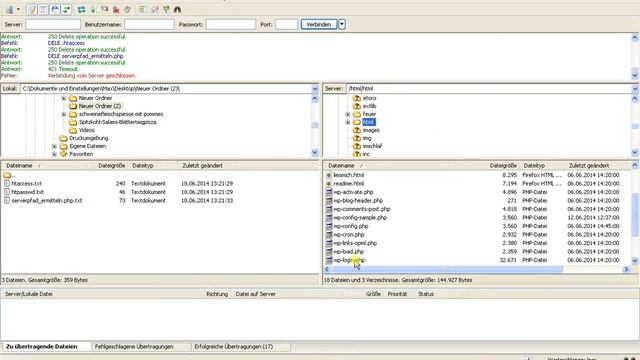Viewport: 640px width, 360px height.
Task: Toggle the synchronized browsing toolbar icon
Action: 166,9
